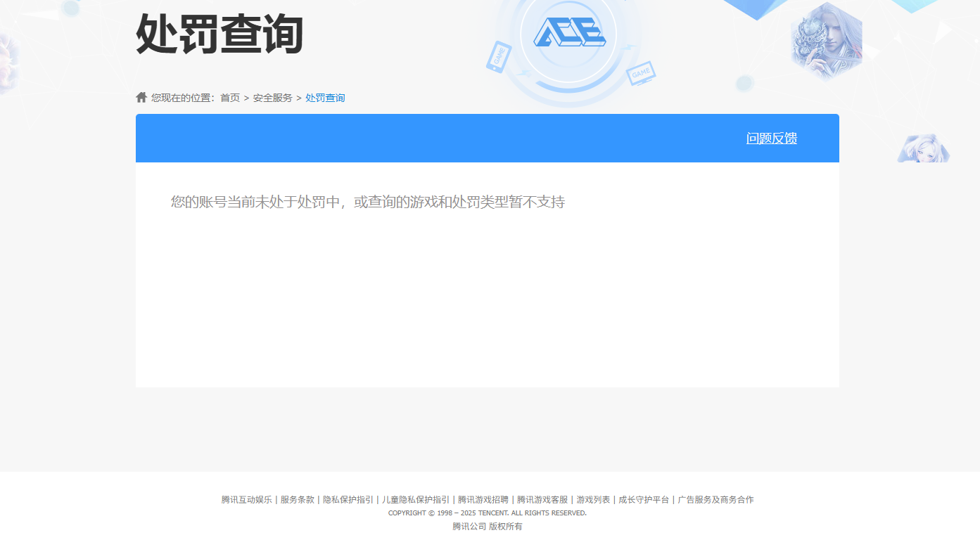
Task: Open the 首页 breadcrumb link
Action: point(229,98)
